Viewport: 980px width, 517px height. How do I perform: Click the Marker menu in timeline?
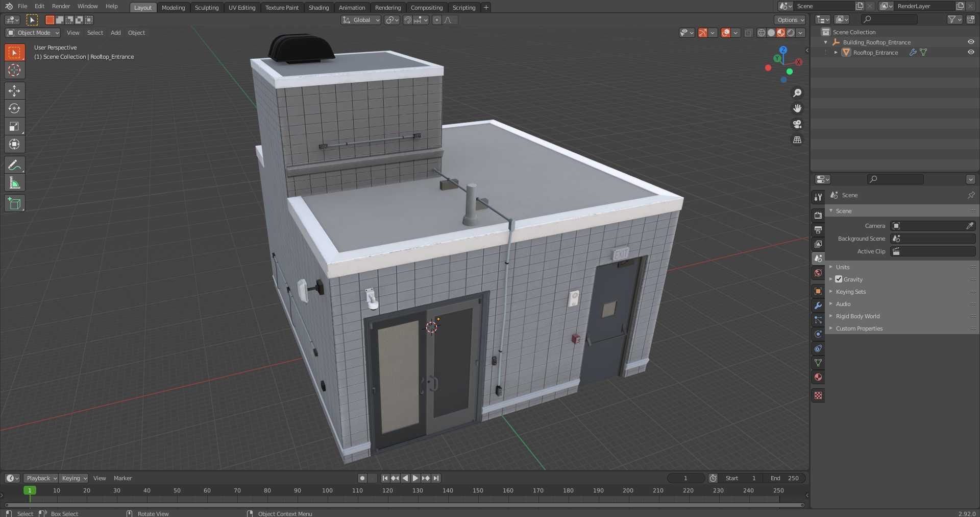click(122, 478)
